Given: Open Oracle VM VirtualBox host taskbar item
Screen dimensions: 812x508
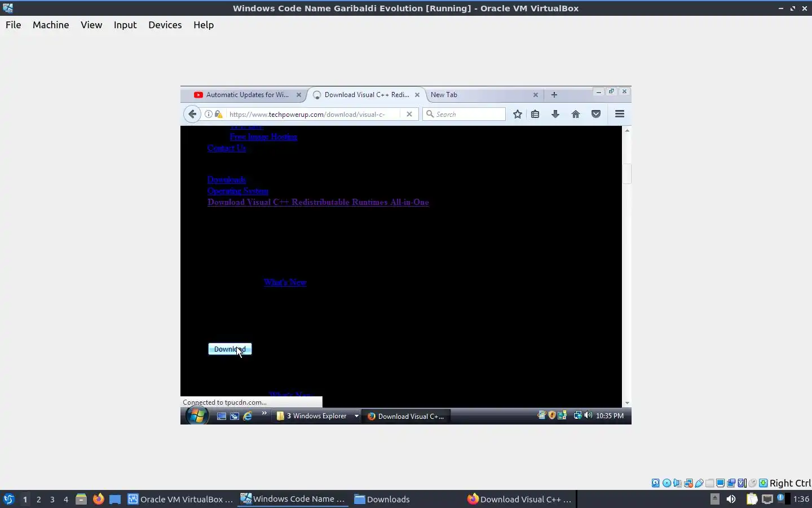Looking at the screenshot, I should click(x=180, y=499).
